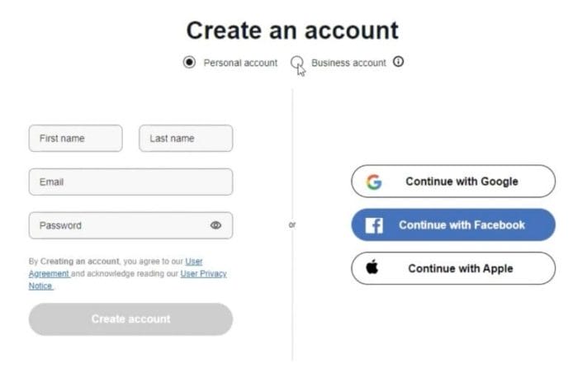Click into the Last name field
The height and width of the screenshot is (392, 578).
coord(185,139)
